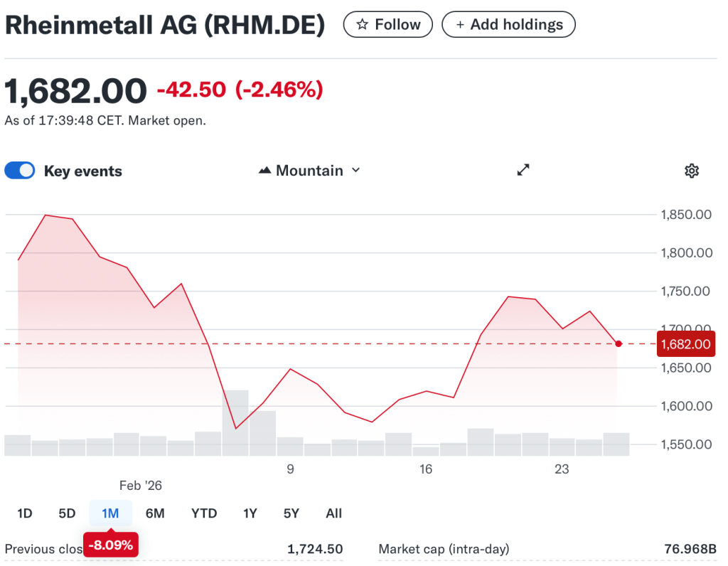Select the 1D time range
This screenshot has height=566, width=728.
[24, 513]
